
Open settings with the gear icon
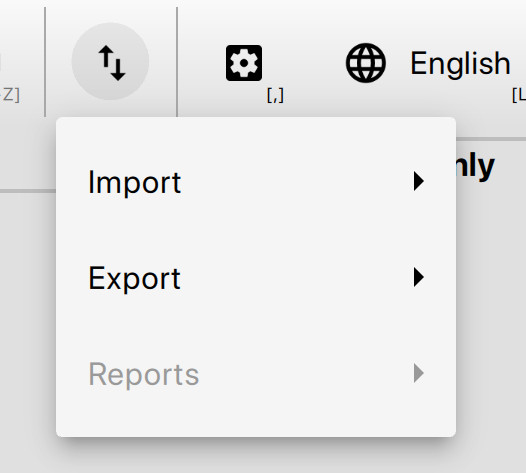(244, 63)
